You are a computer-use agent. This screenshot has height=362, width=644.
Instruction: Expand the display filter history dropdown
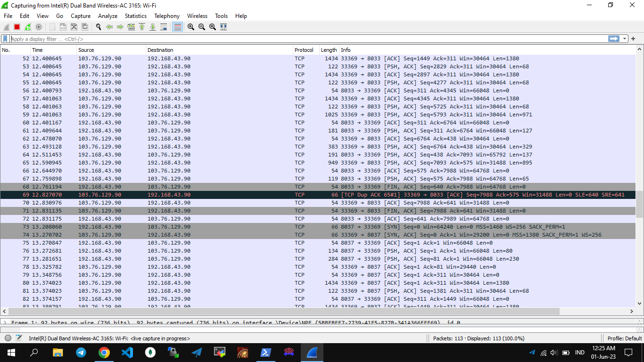click(625, 39)
